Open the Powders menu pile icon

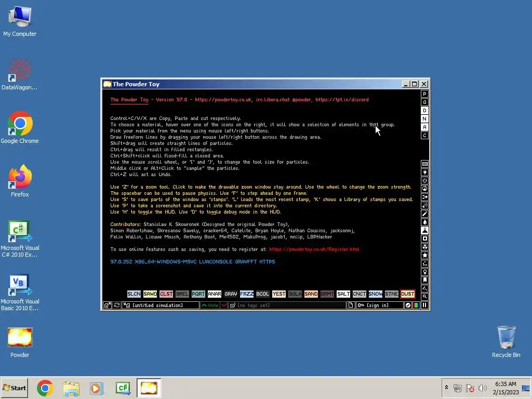424,230
